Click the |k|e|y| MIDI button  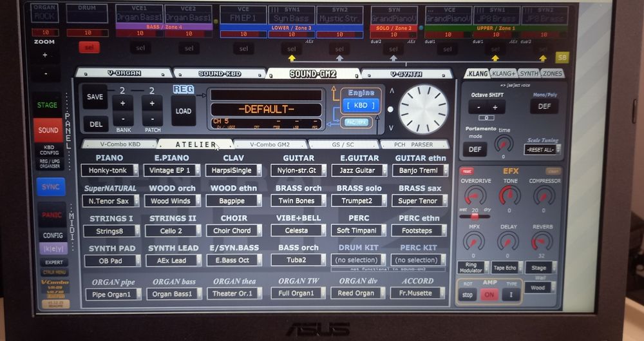53,248
